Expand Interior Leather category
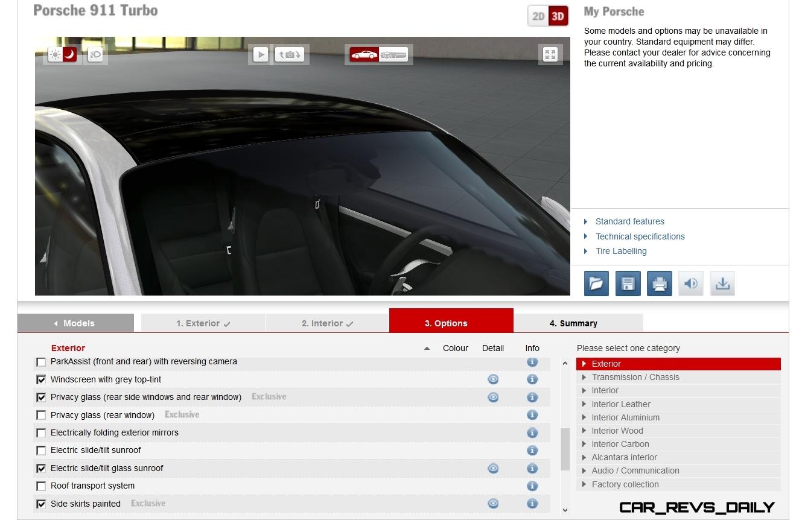 tap(678, 404)
